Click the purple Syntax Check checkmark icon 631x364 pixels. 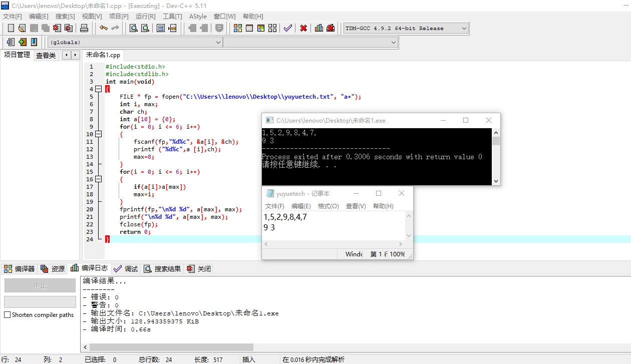[x=287, y=28]
